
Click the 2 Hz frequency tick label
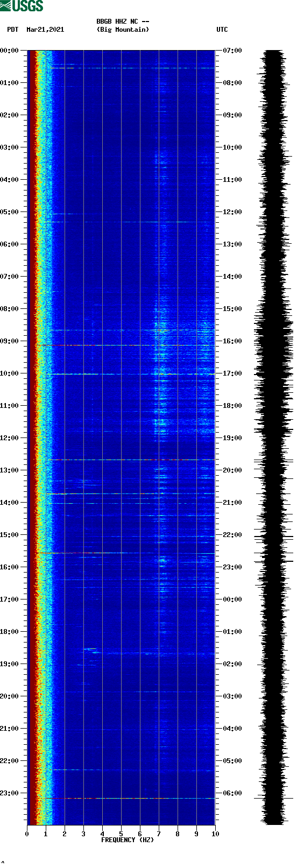click(65, 834)
